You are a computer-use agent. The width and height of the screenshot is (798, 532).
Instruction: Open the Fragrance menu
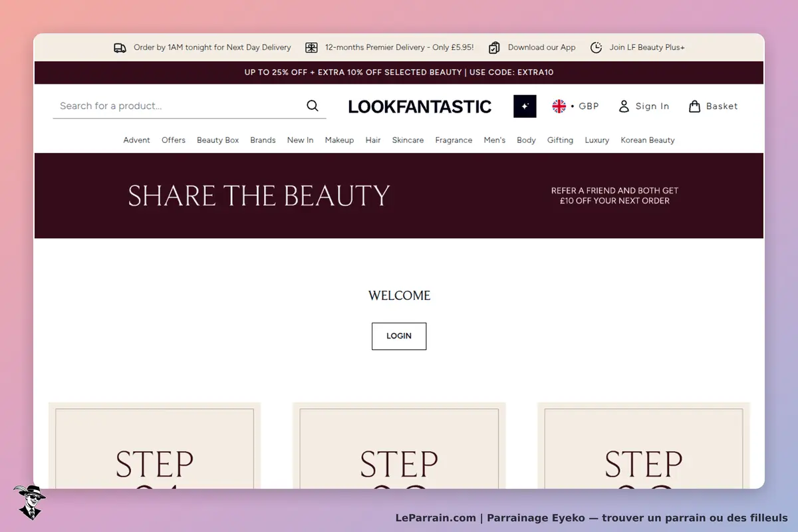click(x=454, y=140)
